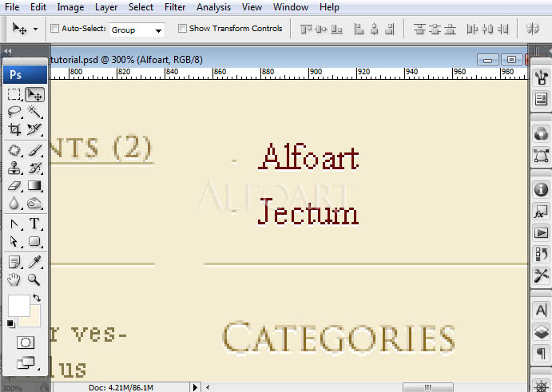Image resolution: width=552 pixels, height=392 pixels.
Task: Open the Window menu
Action: tap(291, 7)
